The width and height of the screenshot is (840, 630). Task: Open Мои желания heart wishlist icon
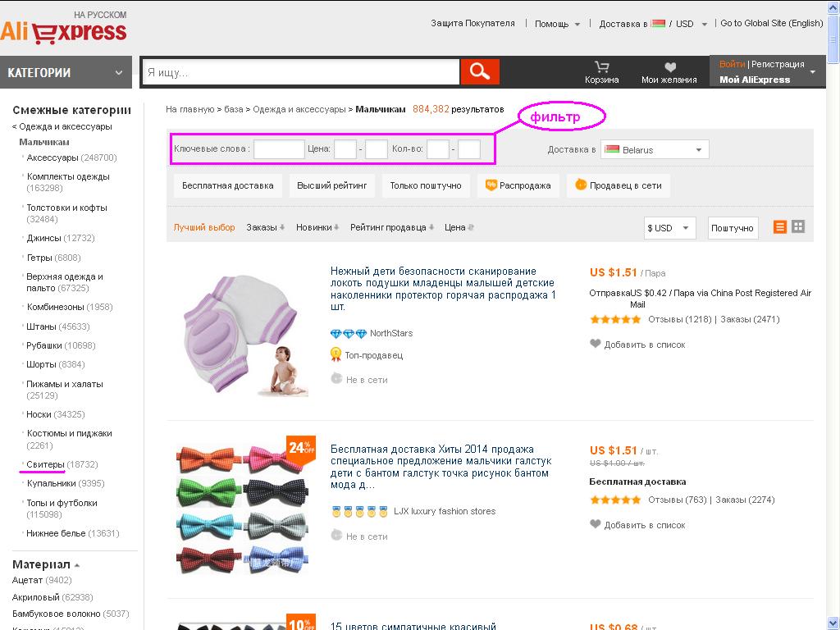click(669, 67)
